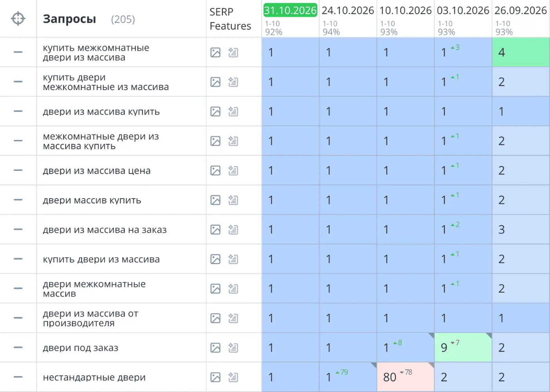Screen dimensions: 550x392
Task: Click the (205) queries count
Action: [123, 19]
